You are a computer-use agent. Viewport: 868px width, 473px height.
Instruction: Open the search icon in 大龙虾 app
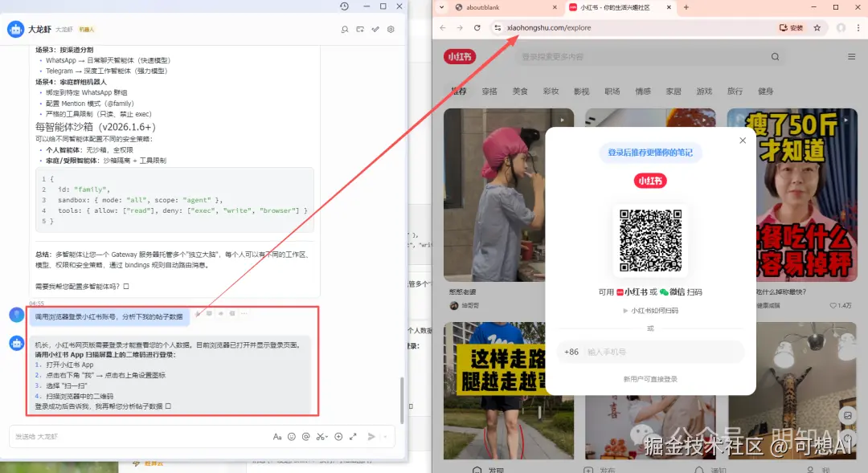point(344,29)
